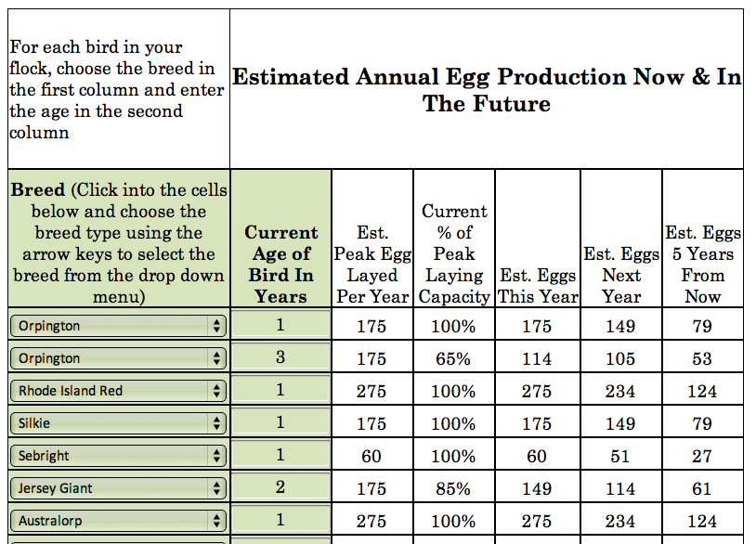Select the 65% peak laying capacity cell
This screenshot has height=544, width=756.
click(453, 357)
